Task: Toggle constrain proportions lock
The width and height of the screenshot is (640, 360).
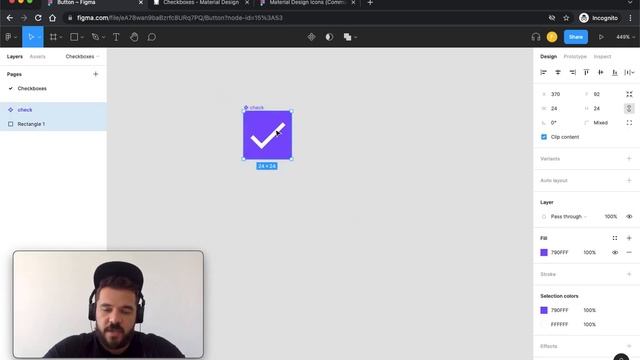Action: 629,109
